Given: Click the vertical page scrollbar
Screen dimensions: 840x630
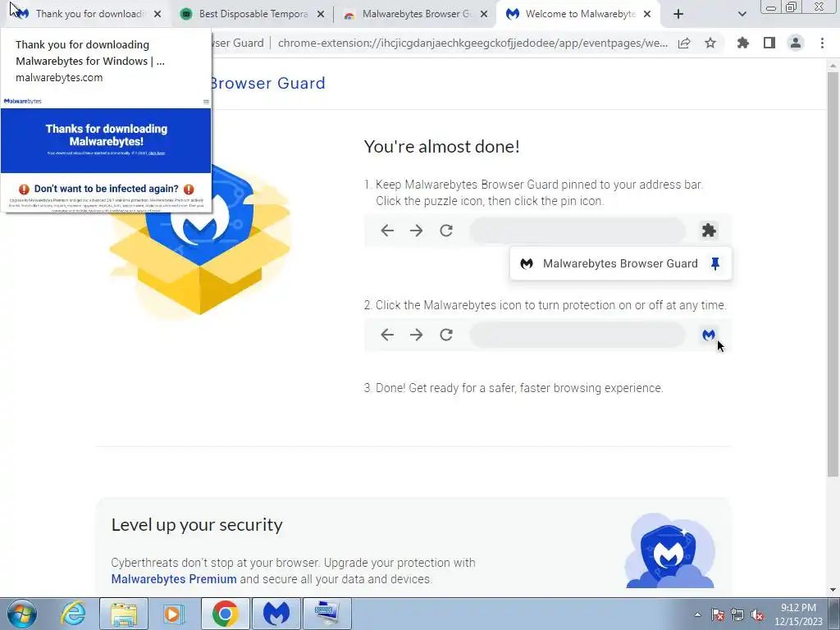Looking at the screenshot, I should pyautogui.click(x=833, y=273).
